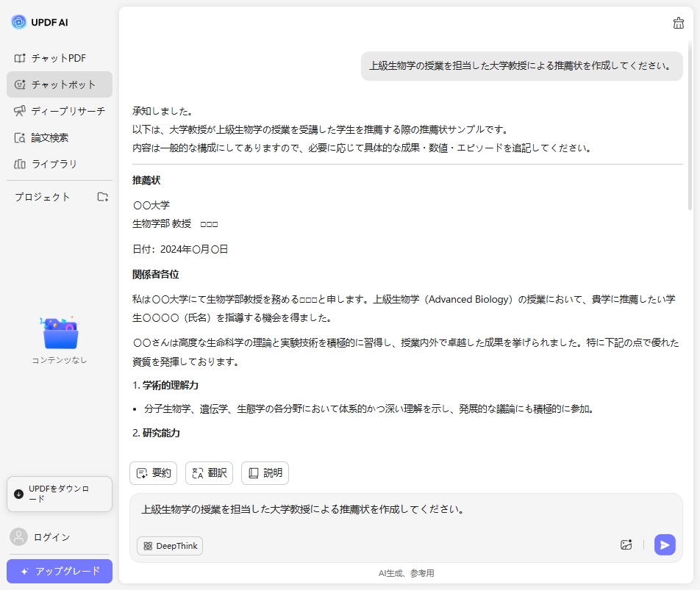
Task: Click the 1. 学術的理解力 heading
Action: (x=165, y=385)
